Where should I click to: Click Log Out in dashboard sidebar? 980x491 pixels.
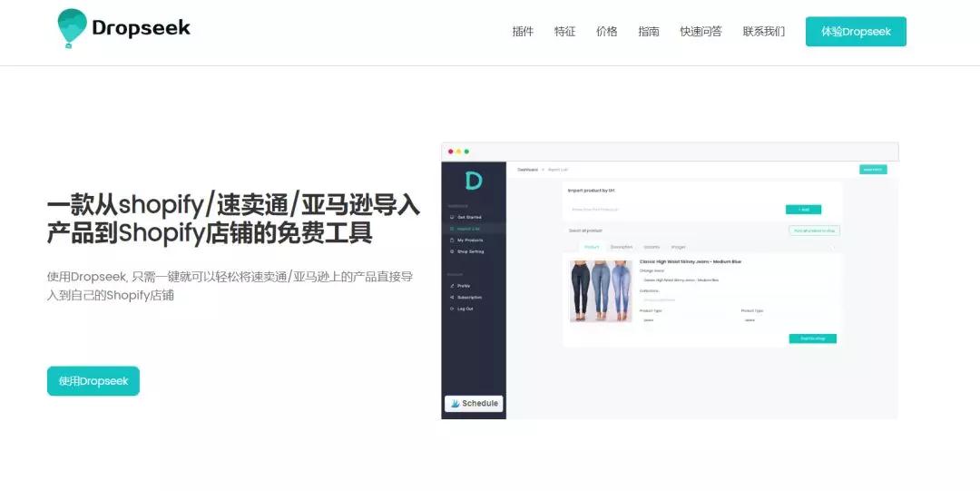(461, 309)
